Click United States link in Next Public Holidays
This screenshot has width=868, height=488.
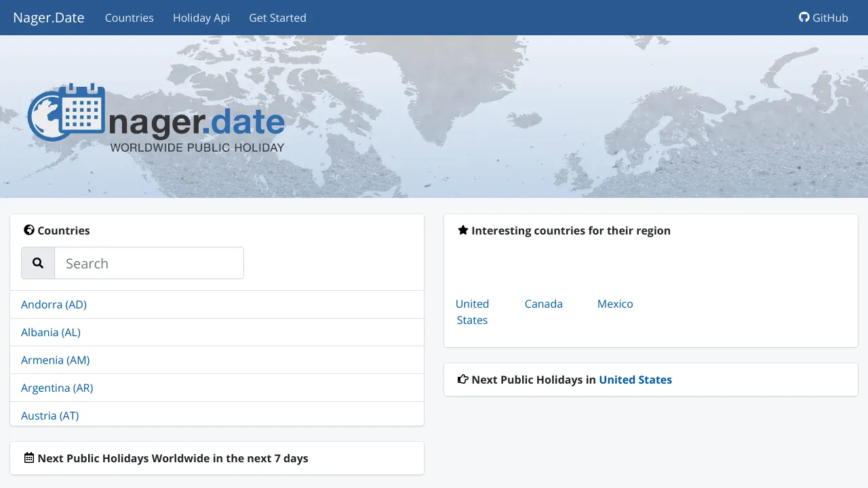635,380
